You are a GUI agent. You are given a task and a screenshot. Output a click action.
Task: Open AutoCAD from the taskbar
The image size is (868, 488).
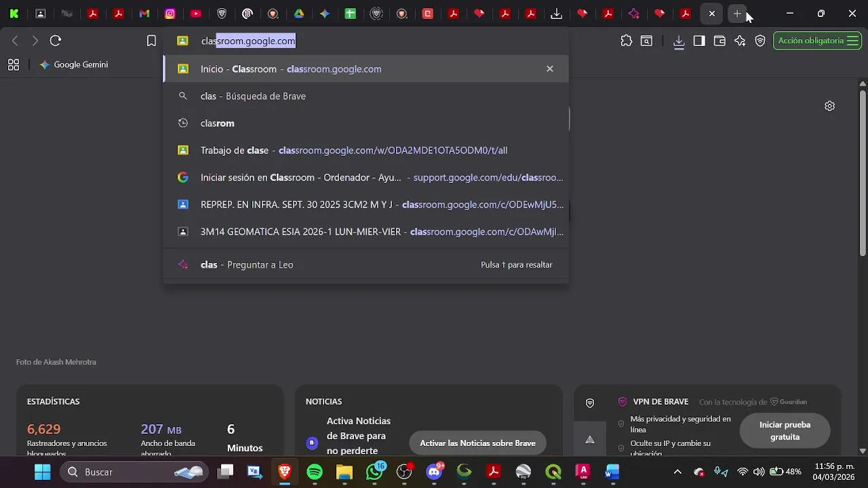[x=583, y=472]
